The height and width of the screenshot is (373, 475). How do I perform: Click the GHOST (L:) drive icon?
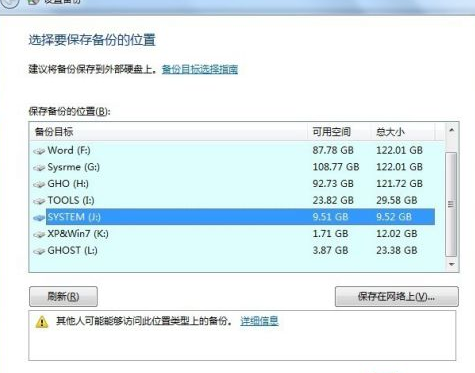(x=39, y=251)
